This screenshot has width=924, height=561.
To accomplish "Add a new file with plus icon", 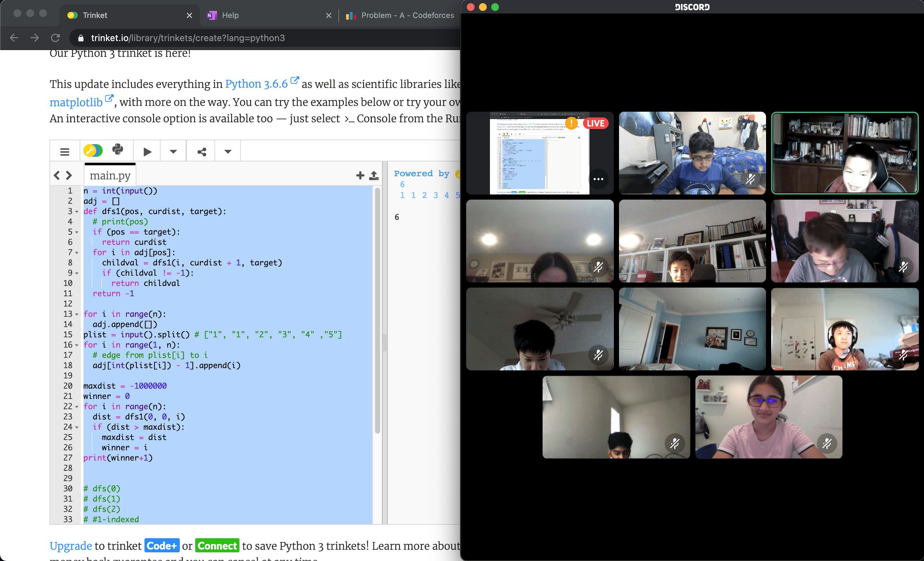I will 360,175.
